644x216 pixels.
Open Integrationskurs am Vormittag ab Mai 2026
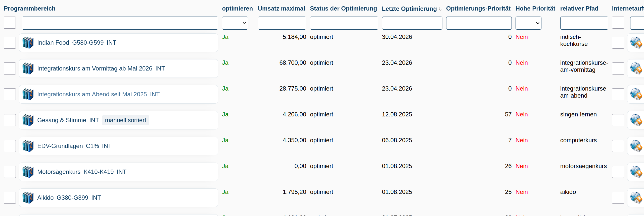101,68
